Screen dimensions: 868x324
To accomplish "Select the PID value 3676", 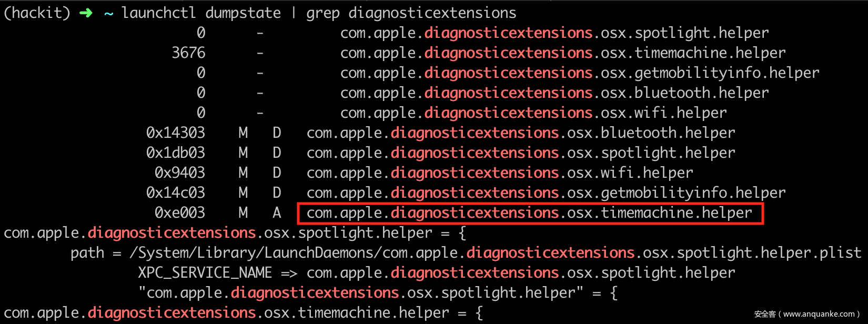I will (188, 53).
